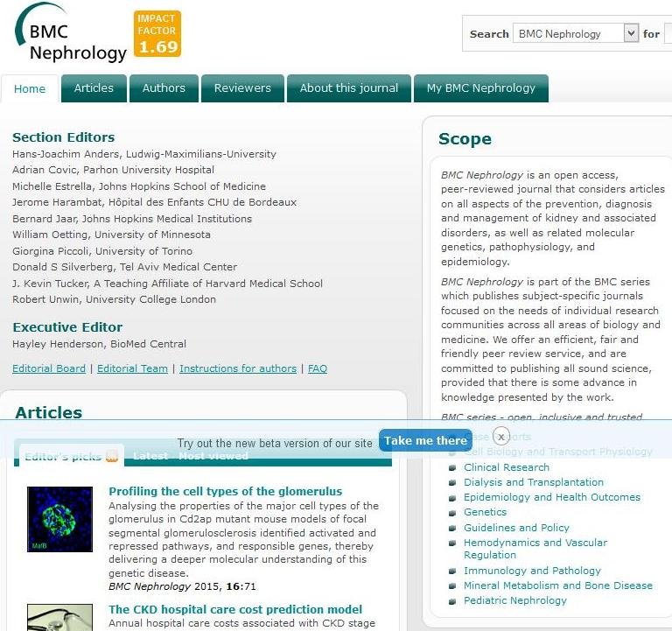This screenshot has width=672, height=631.
Task: Click the Impact Factor 1.69 badge
Action: [x=157, y=34]
